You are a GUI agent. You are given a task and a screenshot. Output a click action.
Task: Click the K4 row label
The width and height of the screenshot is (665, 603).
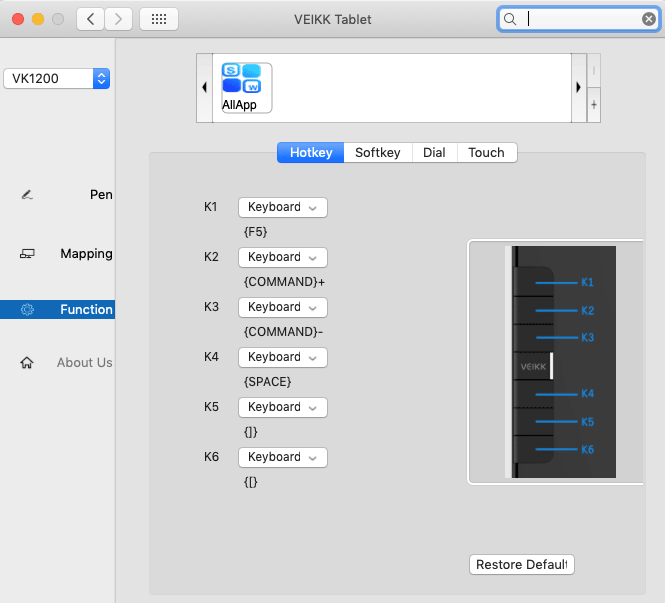[x=211, y=357]
